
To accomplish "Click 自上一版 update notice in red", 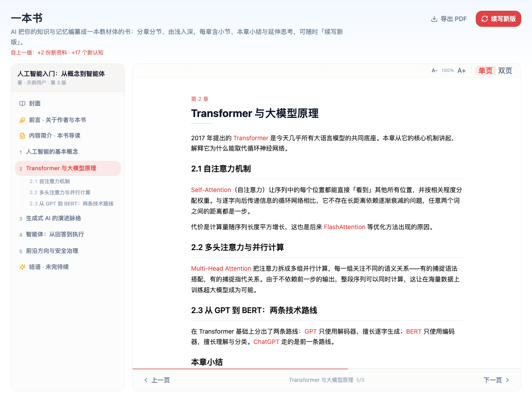I will (57, 53).
